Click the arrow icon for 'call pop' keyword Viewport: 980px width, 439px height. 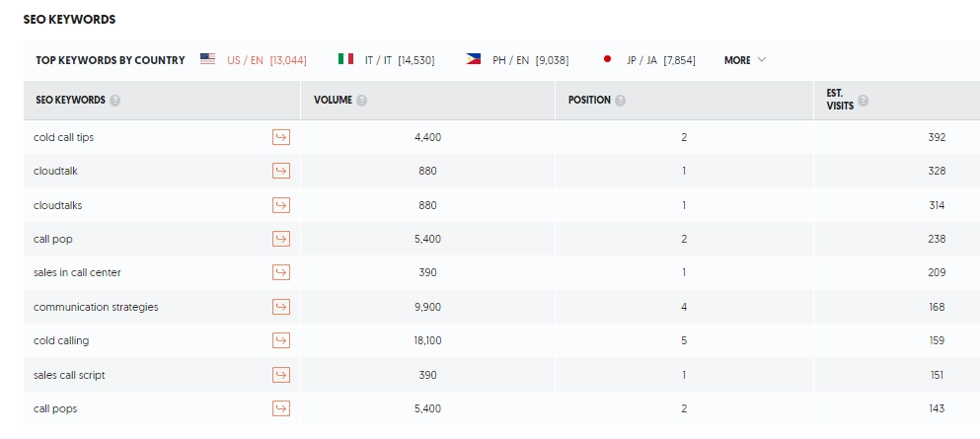click(281, 239)
